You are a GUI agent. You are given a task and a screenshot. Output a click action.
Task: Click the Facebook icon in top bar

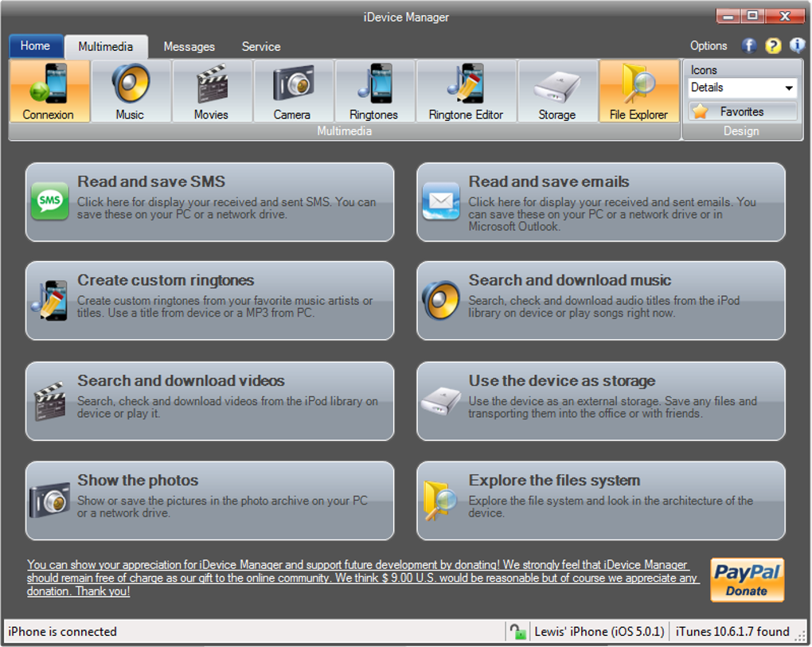coord(749,46)
